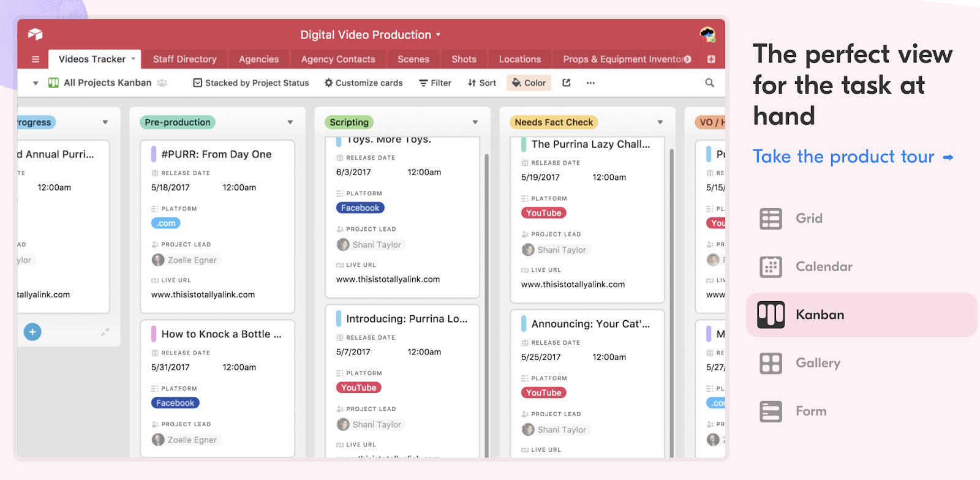Open the Digital Video Production title dropdown
The width and height of the screenshot is (980, 480).
click(x=370, y=35)
